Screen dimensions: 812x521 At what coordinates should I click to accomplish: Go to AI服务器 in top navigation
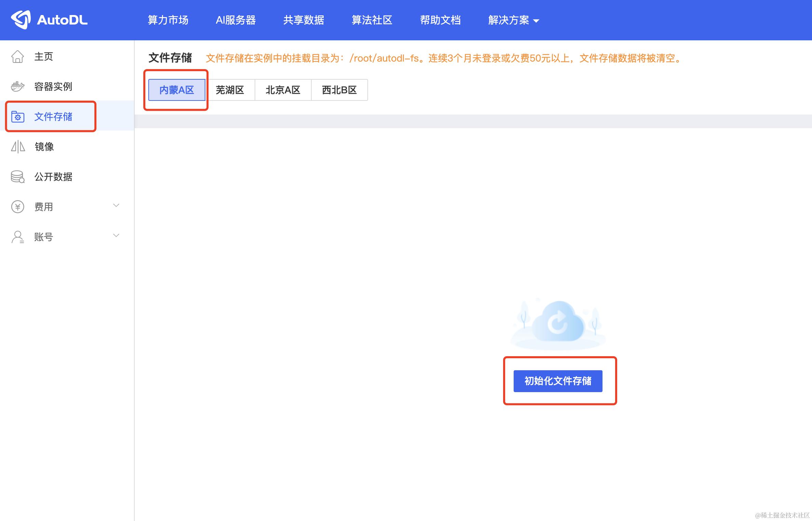pos(236,20)
